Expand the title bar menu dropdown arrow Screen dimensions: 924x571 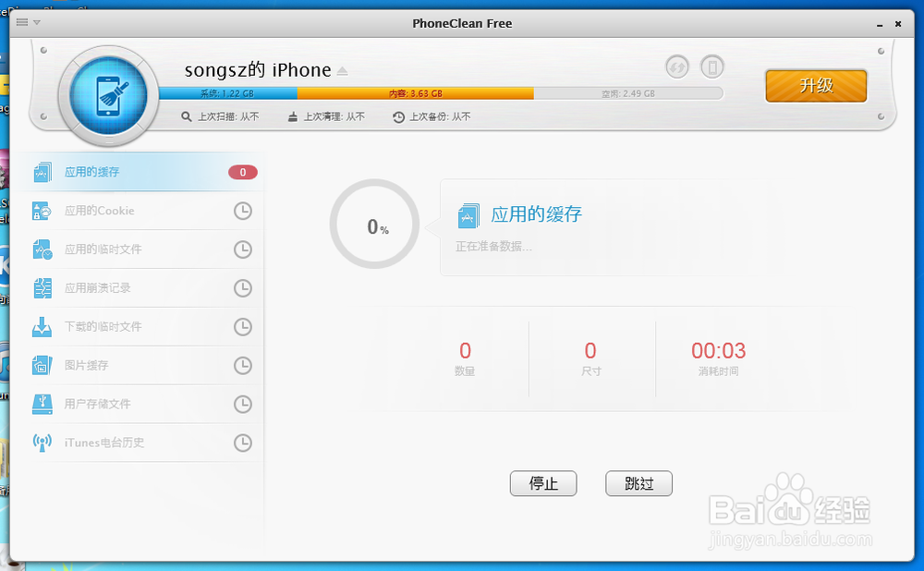(x=37, y=22)
